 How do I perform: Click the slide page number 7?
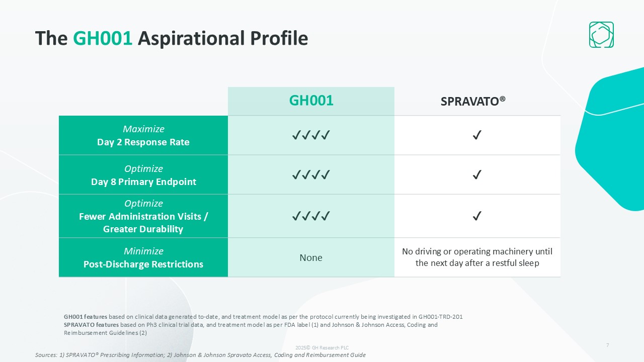608,345
